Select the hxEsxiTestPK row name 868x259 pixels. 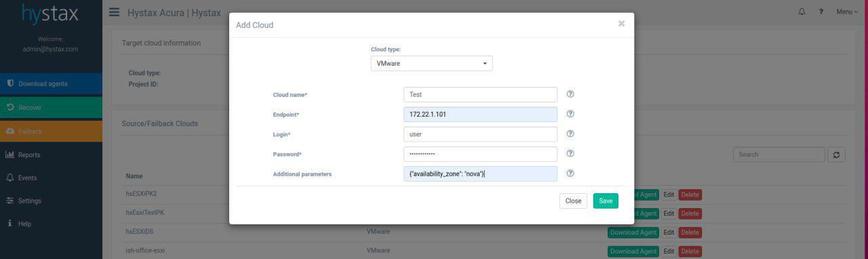pos(146,213)
